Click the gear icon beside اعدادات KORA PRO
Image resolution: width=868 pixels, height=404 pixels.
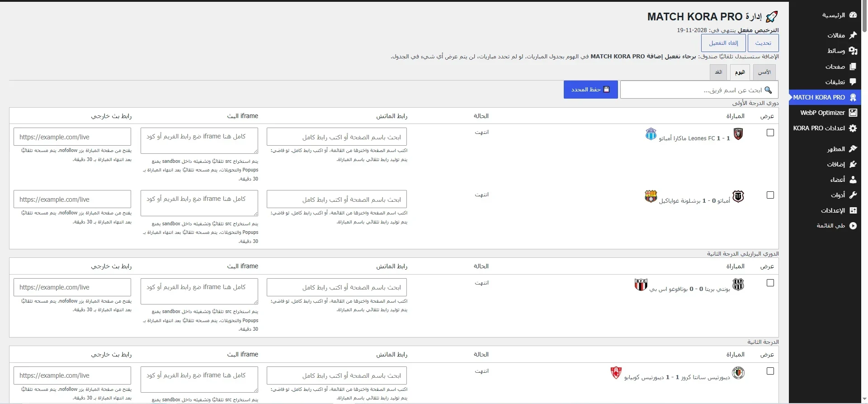pyautogui.click(x=853, y=128)
